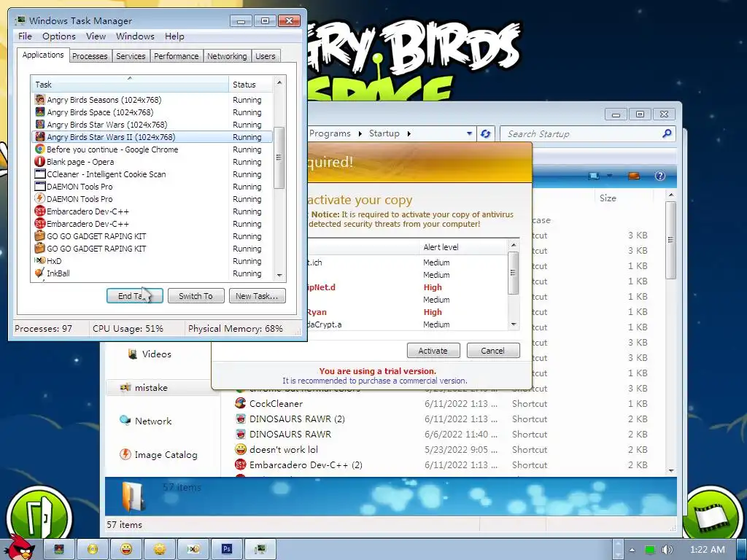The width and height of the screenshot is (747, 560).
Task: Sort by the Status column header
Action: tap(250, 85)
